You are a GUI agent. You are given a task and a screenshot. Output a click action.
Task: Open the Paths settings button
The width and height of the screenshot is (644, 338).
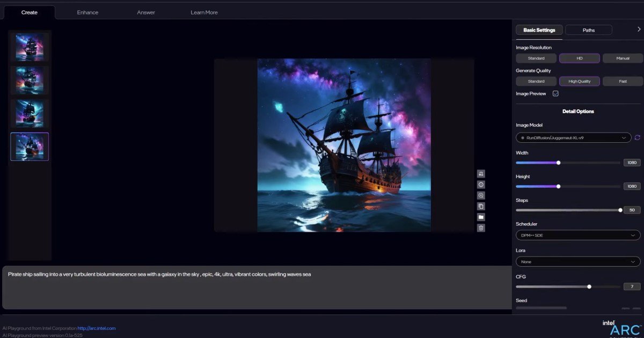pos(588,30)
